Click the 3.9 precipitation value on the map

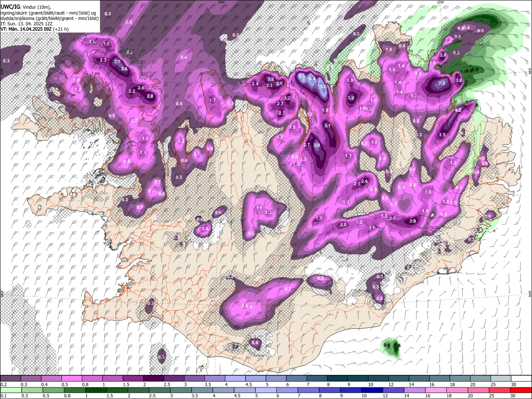click(x=317, y=145)
